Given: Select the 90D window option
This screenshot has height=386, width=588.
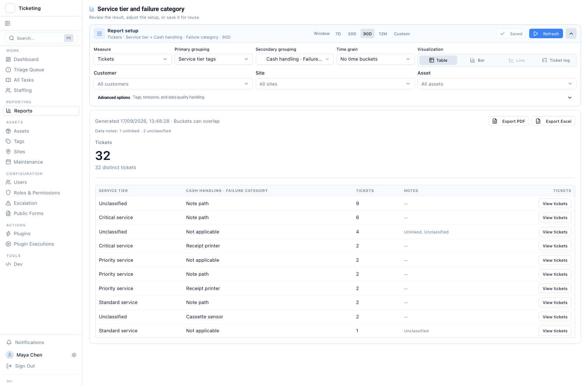Looking at the screenshot, I should point(367,34).
